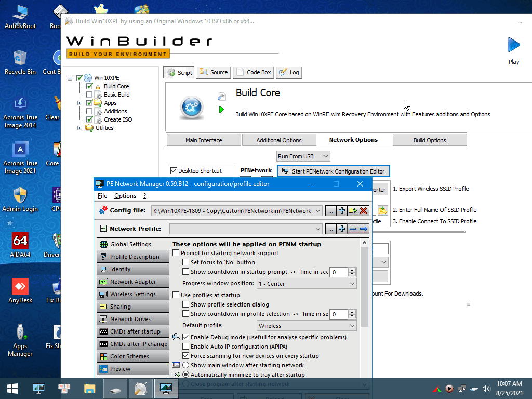Screen dimensions: 532x399
Task: Open Recycle Bin on desktop
Action: [x=20, y=62]
